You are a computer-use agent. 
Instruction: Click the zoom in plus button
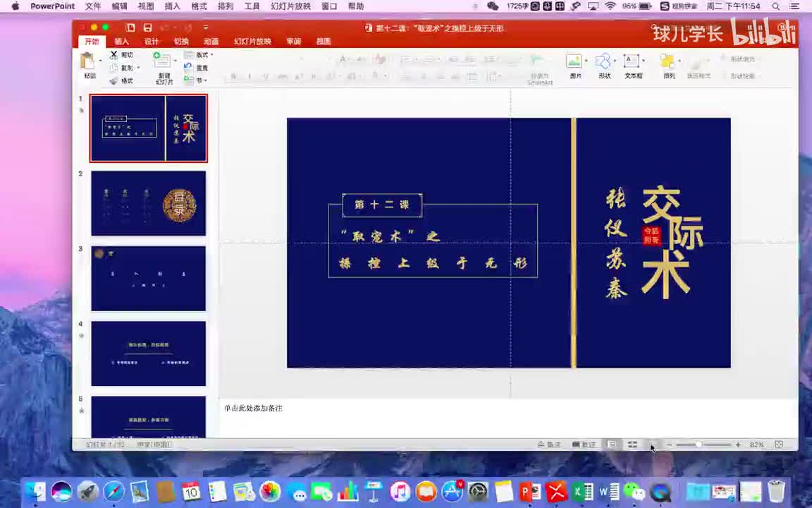pos(738,445)
